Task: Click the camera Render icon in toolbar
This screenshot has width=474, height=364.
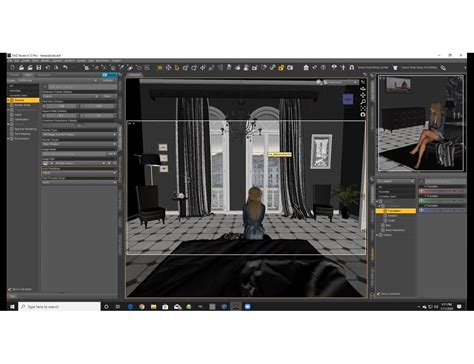Action: pos(290,68)
